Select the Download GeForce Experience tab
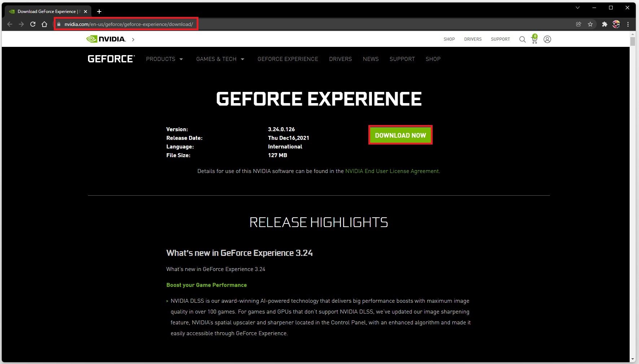 pos(47,12)
